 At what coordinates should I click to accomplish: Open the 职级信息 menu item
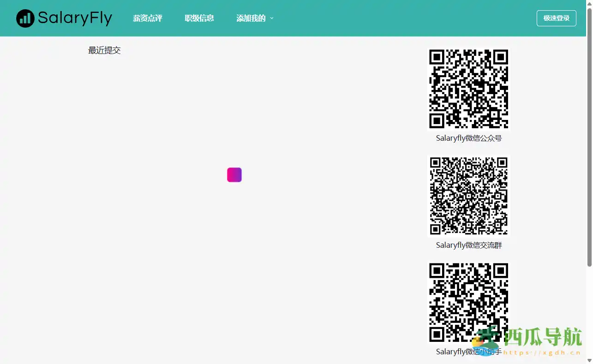pos(199,18)
